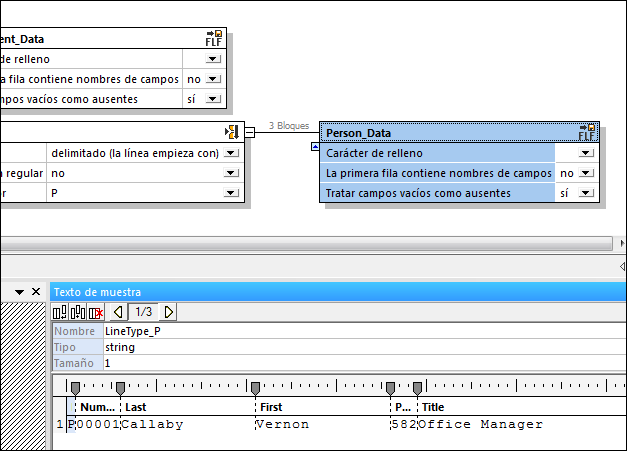
Task: Click the ruler marker above 'First' column
Action: (x=255, y=387)
